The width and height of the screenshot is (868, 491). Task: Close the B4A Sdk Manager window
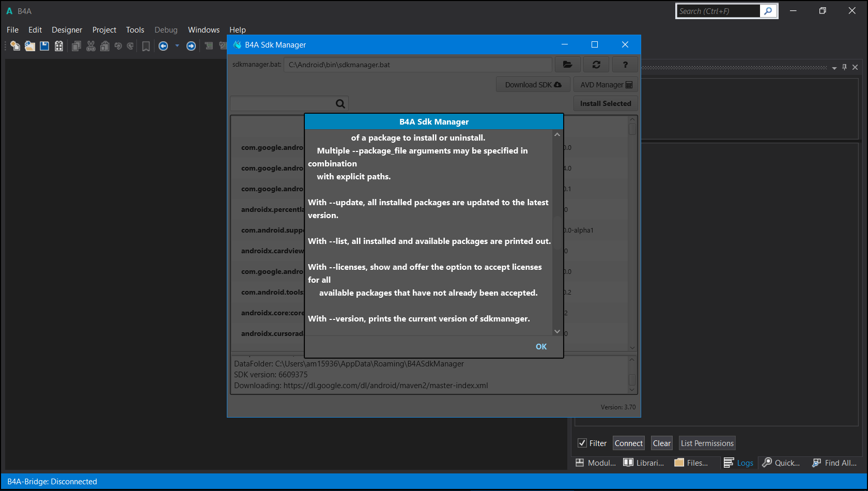tap(625, 44)
